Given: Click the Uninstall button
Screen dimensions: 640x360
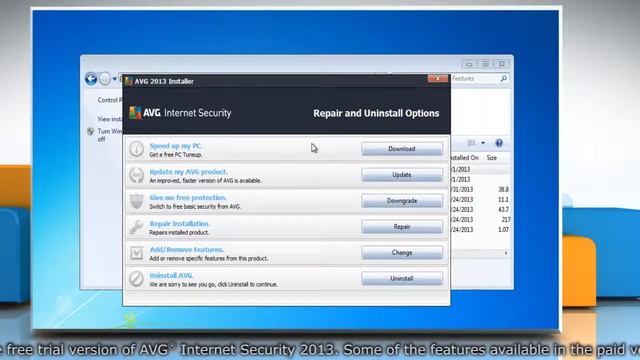Looking at the screenshot, I should [402, 278].
